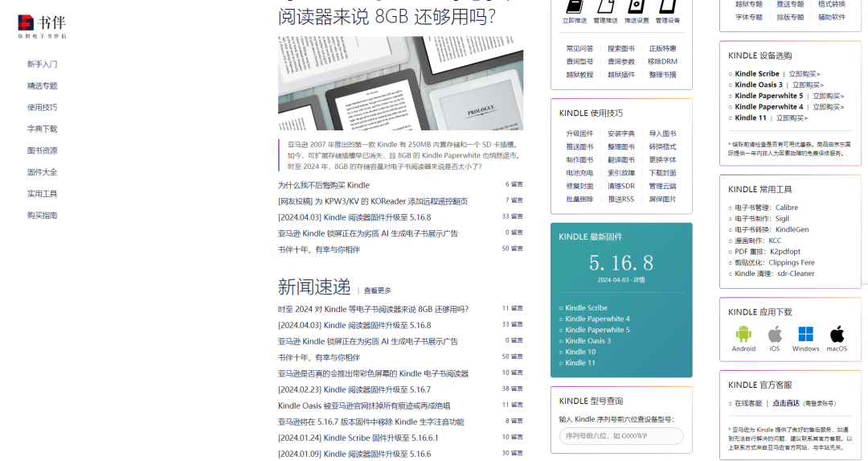Image resolution: width=868 pixels, height=461 pixels.
Task: Open the Clippings Fere link
Action: click(791, 262)
